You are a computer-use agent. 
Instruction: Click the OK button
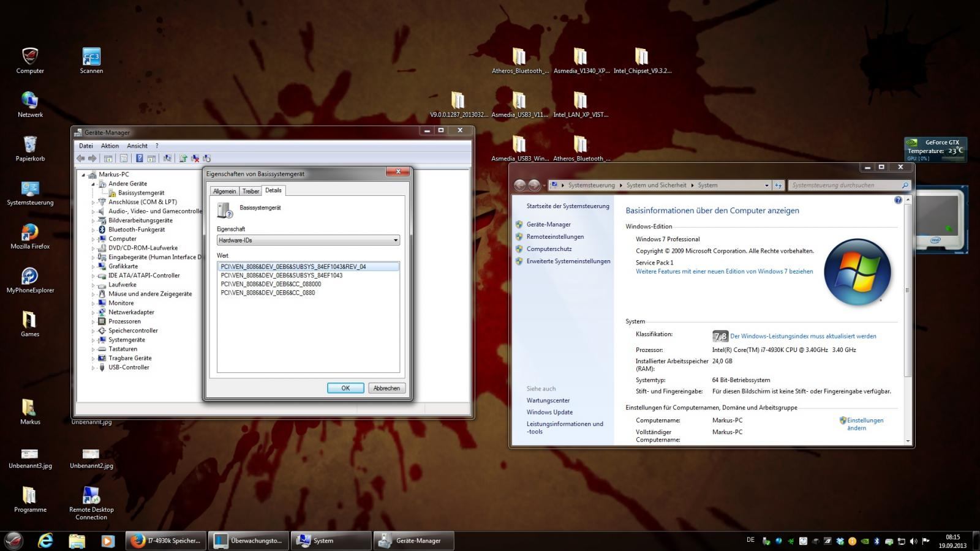pos(345,388)
